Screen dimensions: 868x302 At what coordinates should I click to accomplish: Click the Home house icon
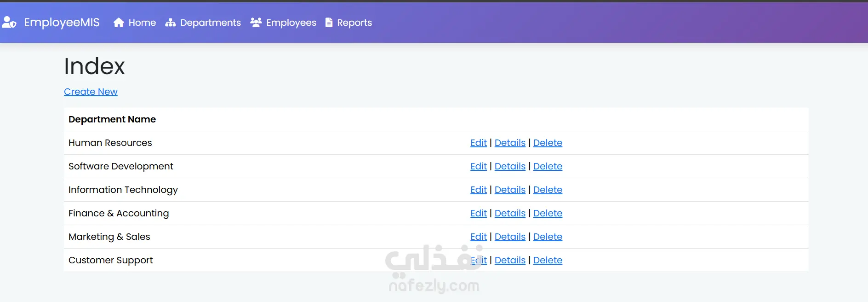click(119, 23)
